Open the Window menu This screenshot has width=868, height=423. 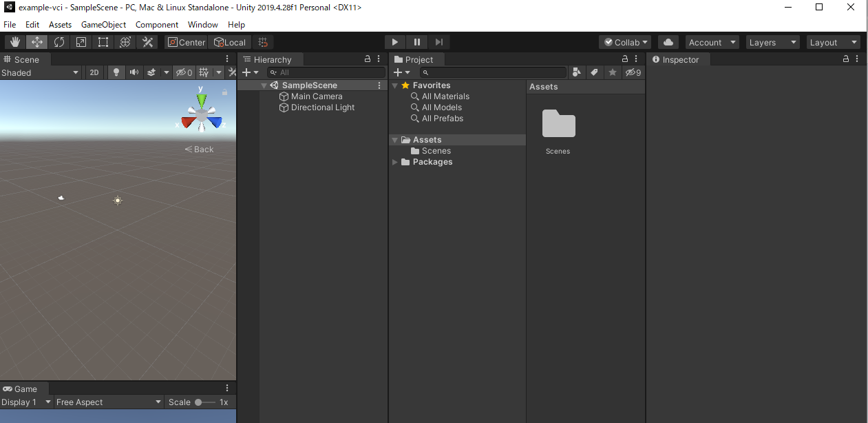point(203,24)
